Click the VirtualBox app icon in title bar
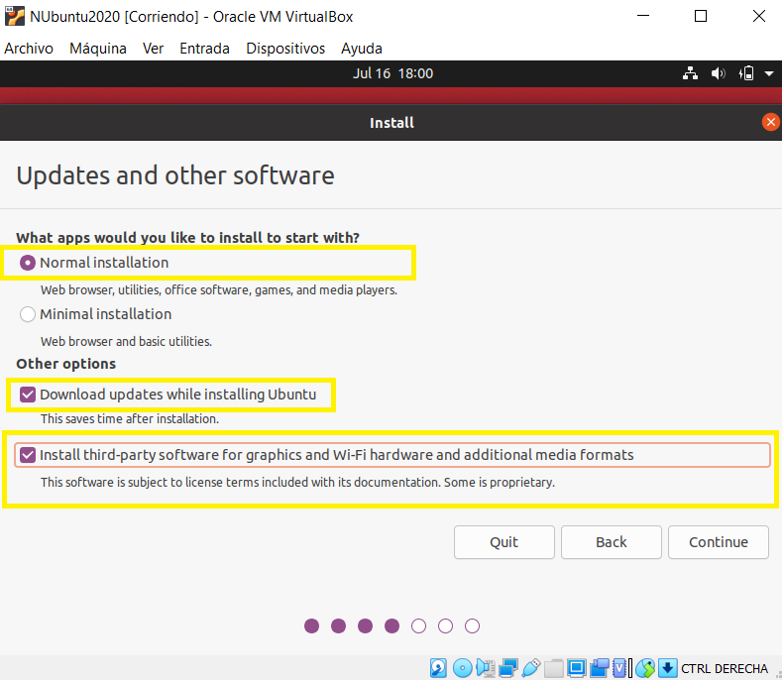Viewport: 784px width, 680px height. [15, 16]
